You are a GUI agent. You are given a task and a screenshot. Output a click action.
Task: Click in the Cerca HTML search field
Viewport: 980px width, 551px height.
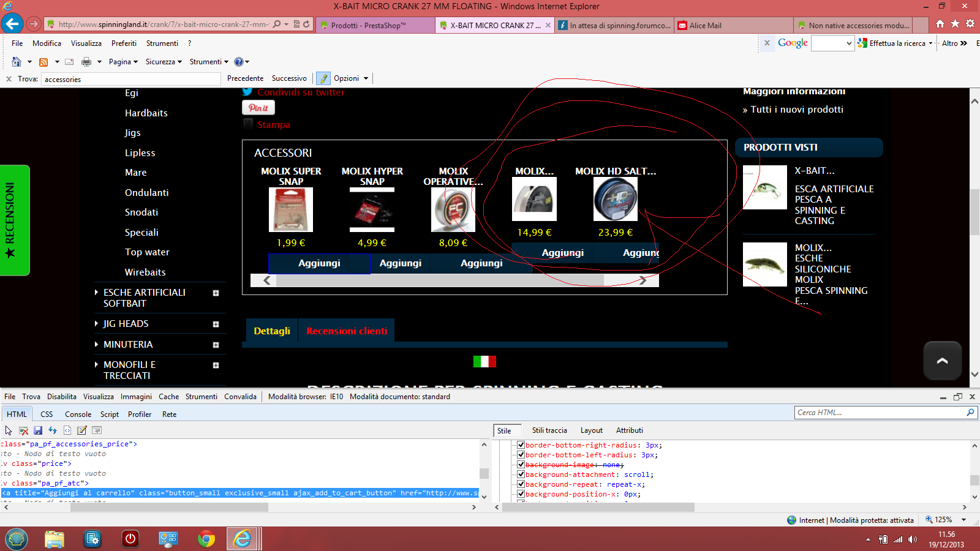[x=880, y=413]
